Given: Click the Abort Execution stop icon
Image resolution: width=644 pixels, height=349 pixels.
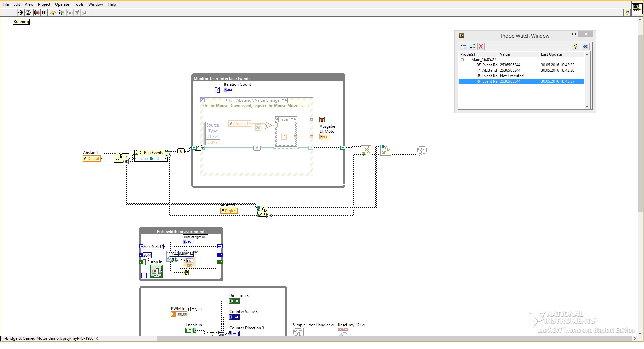Looking at the screenshot, I should point(37,13).
